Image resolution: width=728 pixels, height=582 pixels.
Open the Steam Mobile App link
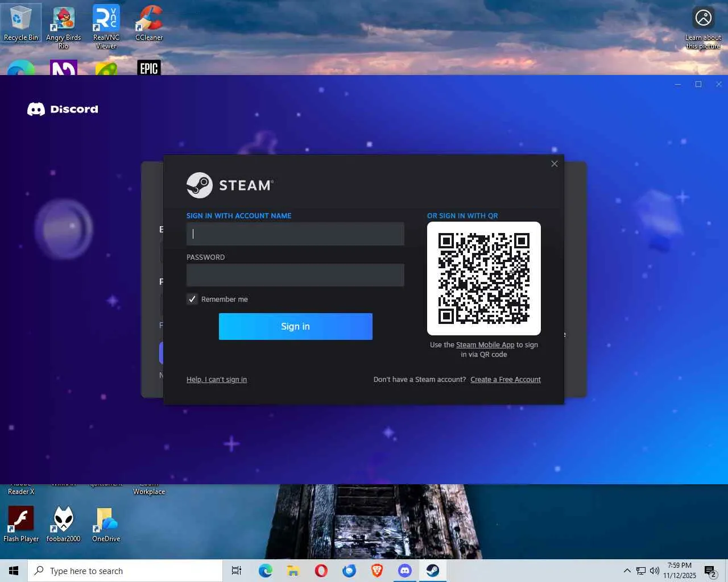tap(485, 345)
